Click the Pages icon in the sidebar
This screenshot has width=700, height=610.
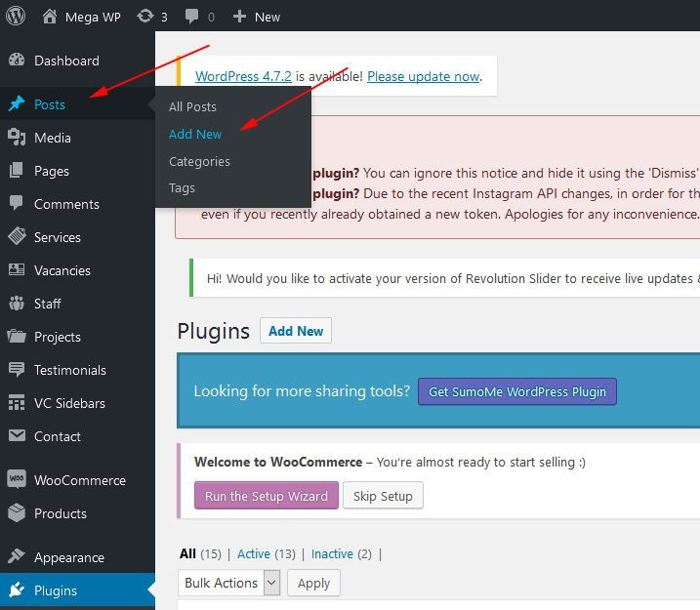click(17, 170)
